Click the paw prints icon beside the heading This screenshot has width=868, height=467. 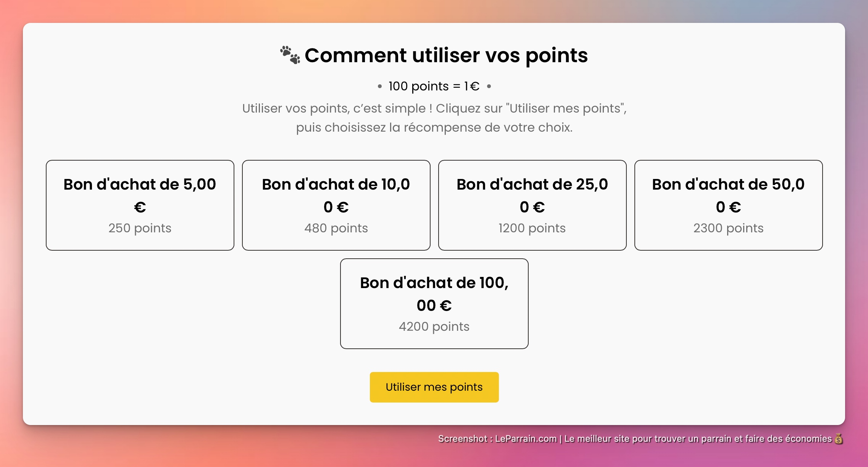click(290, 54)
